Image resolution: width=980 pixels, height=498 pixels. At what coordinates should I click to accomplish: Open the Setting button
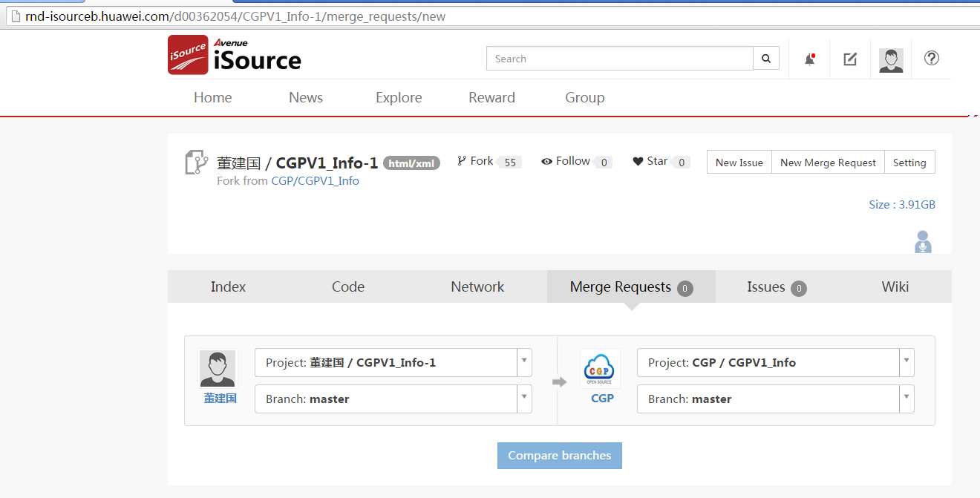[909, 163]
